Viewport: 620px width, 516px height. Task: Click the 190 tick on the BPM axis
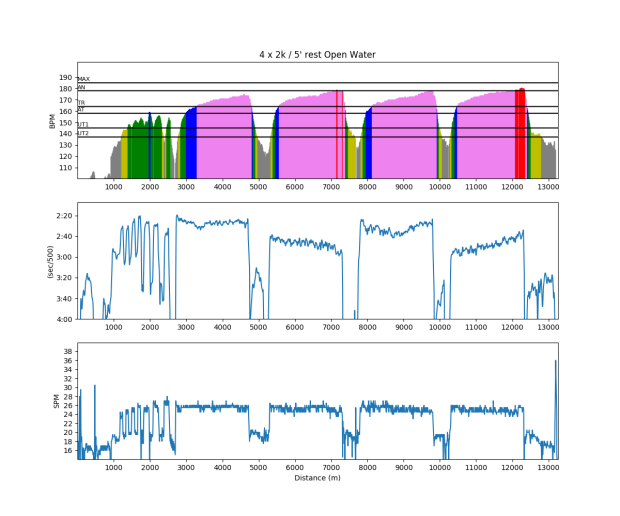(65, 77)
